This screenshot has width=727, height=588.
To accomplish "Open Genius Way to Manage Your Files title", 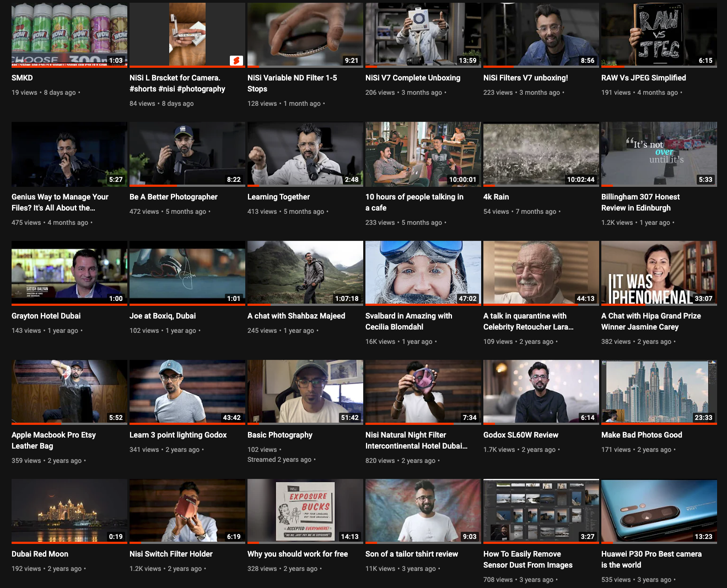I will 60,202.
